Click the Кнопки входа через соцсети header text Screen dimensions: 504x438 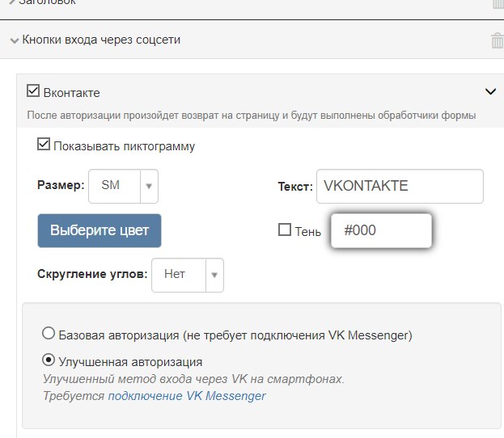[x=101, y=40]
